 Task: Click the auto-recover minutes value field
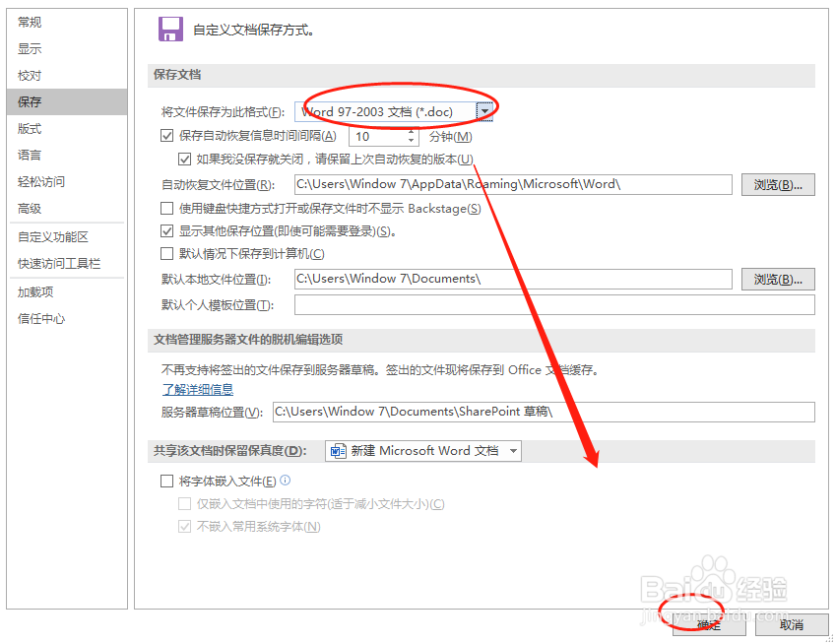(x=377, y=136)
